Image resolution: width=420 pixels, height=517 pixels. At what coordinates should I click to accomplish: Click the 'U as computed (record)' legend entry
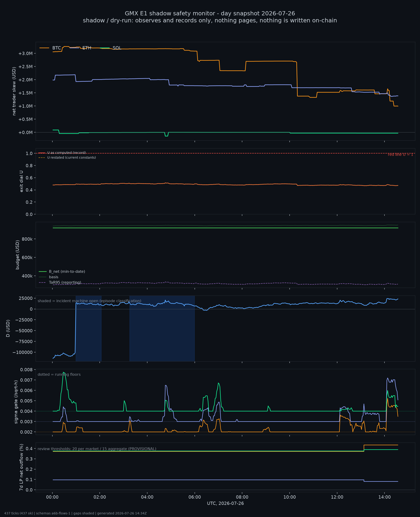point(66,153)
